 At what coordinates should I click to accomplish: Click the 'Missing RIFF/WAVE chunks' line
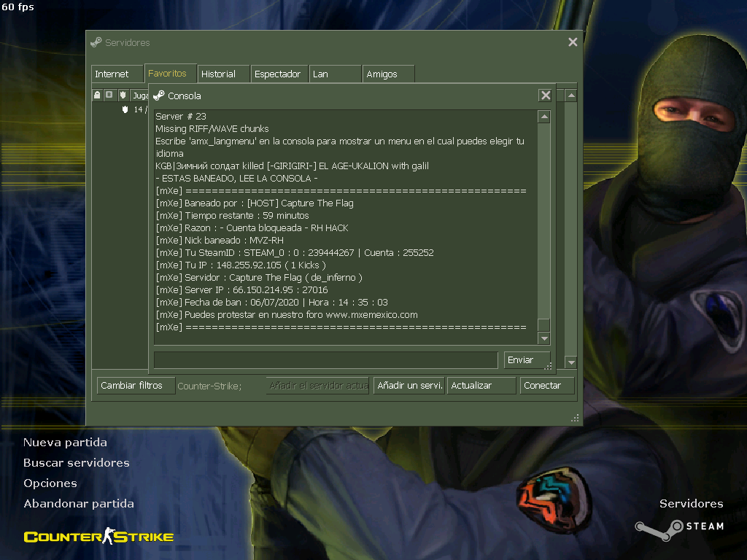pyautogui.click(x=212, y=128)
